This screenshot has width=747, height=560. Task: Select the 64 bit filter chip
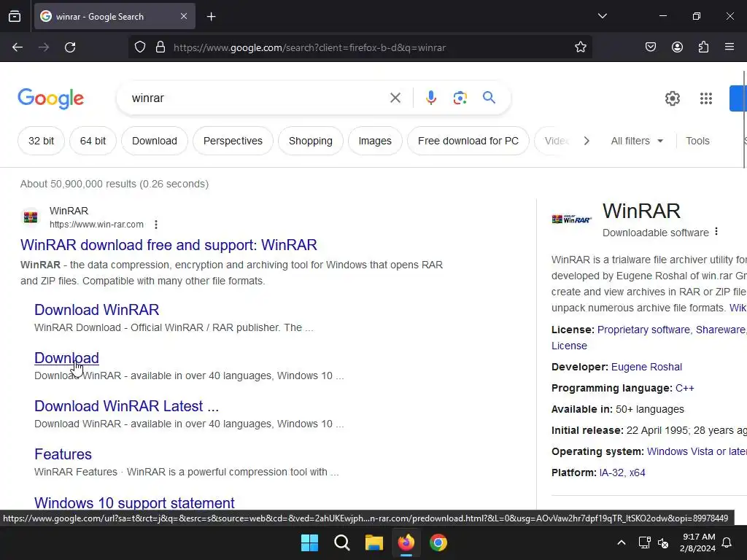coord(93,141)
